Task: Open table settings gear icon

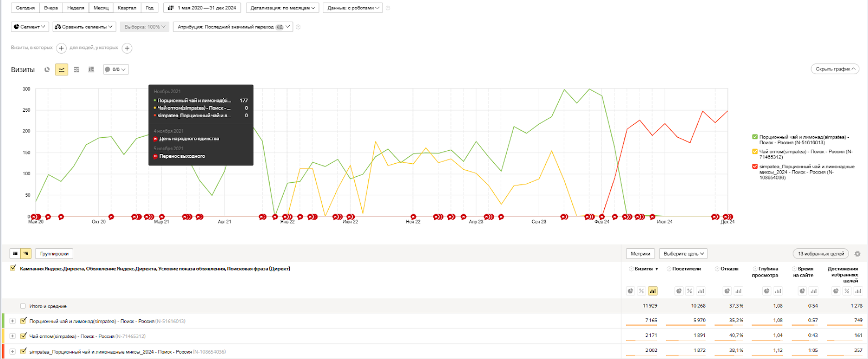Action: 857,254
